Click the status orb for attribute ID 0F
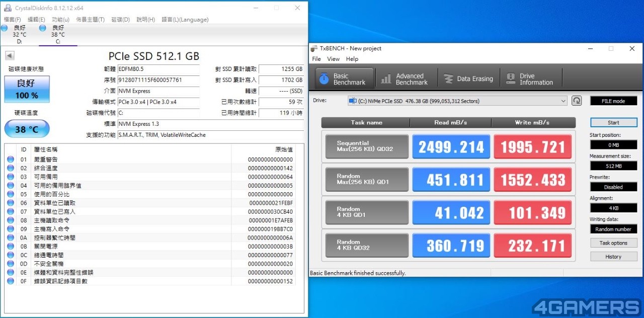Image resolution: width=644 pixels, height=318 pixels. coord(11,281)
